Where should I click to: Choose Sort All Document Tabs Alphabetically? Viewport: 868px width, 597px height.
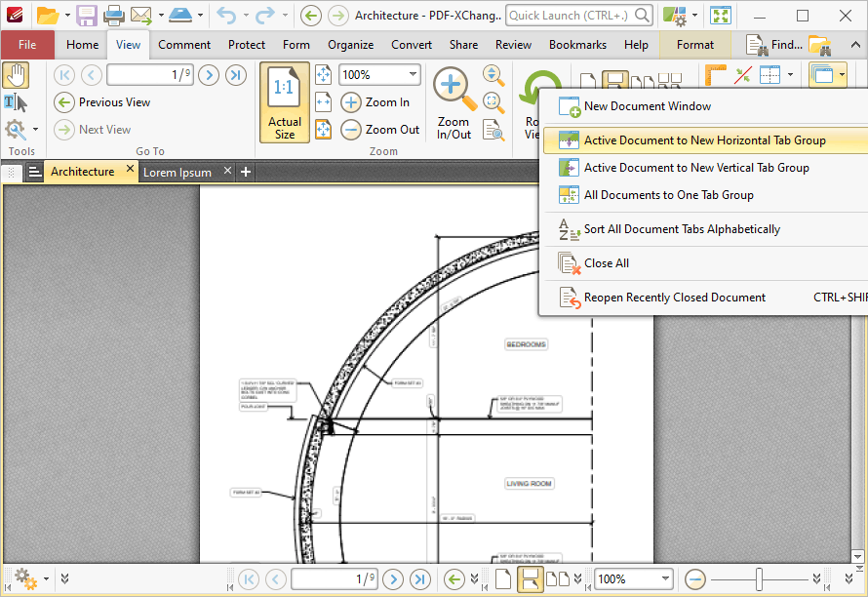[x=683, y=229]
